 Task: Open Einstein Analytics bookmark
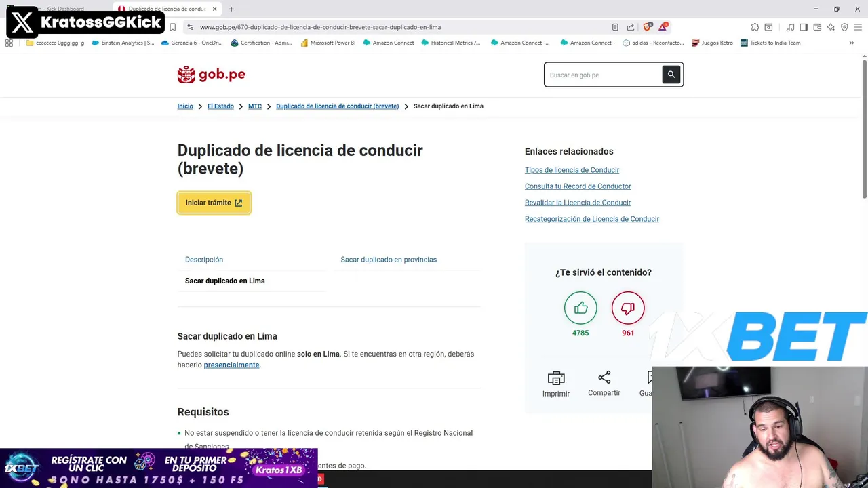tap(123, 43)
